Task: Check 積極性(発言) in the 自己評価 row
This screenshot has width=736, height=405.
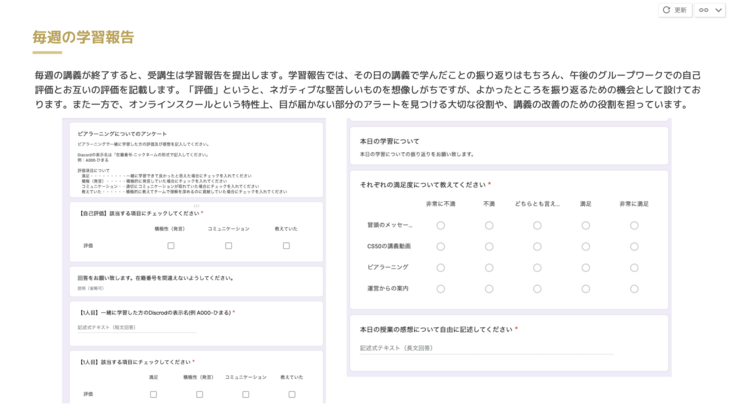Action: [x=171, y=245]
